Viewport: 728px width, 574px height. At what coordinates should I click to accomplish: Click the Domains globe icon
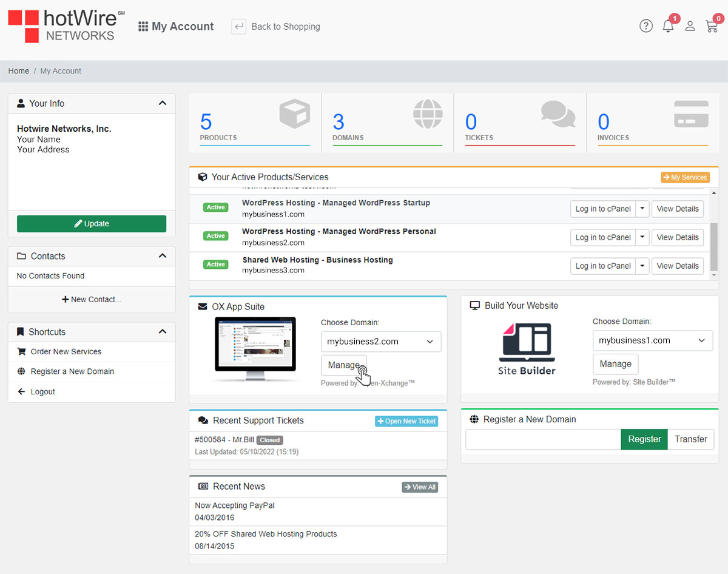tap(428, 114)
